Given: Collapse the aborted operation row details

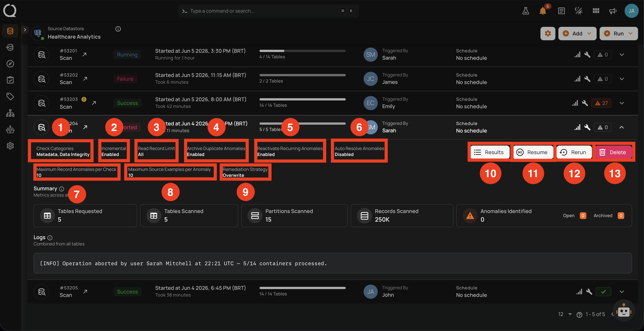Looking at the screenshot, I should point(621,127).
